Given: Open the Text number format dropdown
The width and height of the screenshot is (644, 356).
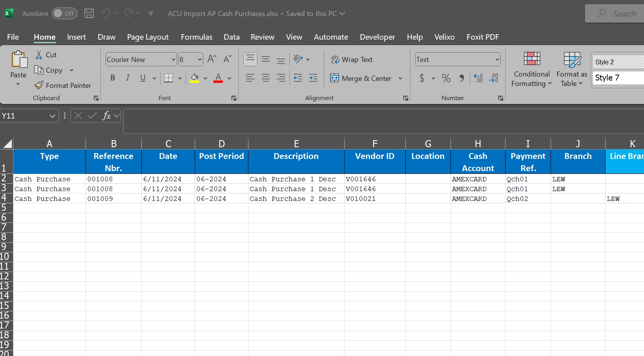Looking at the screenshot, I should 497,60.
